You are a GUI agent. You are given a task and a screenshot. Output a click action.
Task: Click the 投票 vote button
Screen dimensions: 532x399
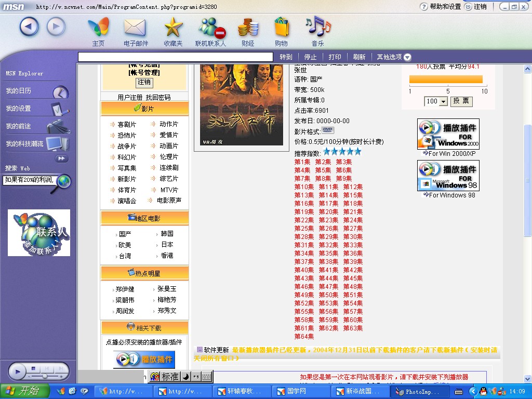coord(461,101)
